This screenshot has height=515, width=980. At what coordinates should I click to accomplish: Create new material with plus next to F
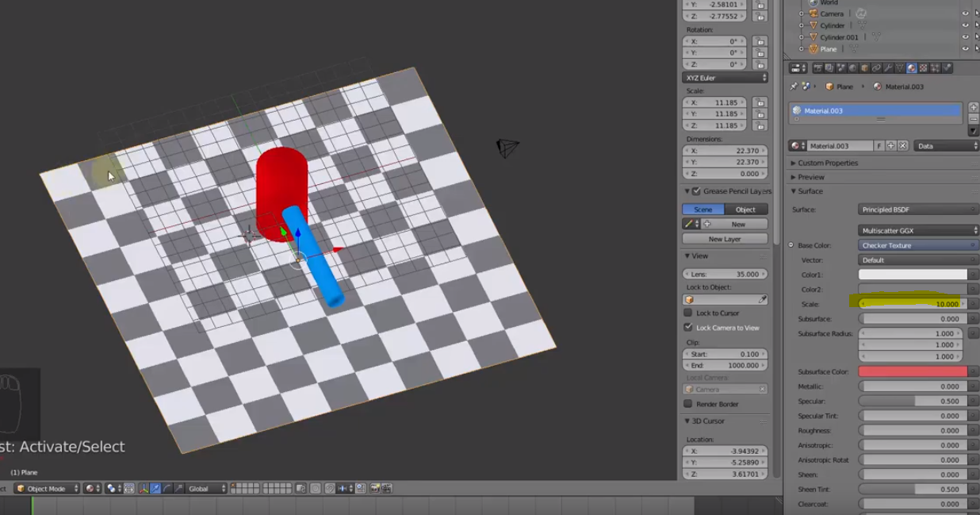890,146
